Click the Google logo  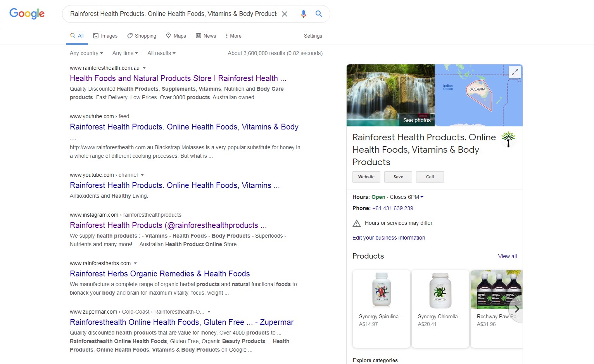tap(27, 14)
